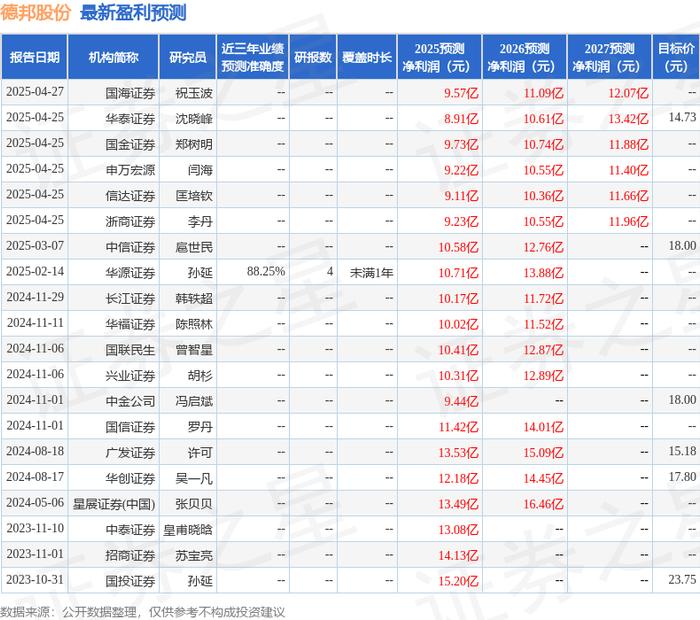Click the 88.25% accuracy value
The width and height of the screenshot is (700, 620).
pyautogui.click(x=266, y=271)
